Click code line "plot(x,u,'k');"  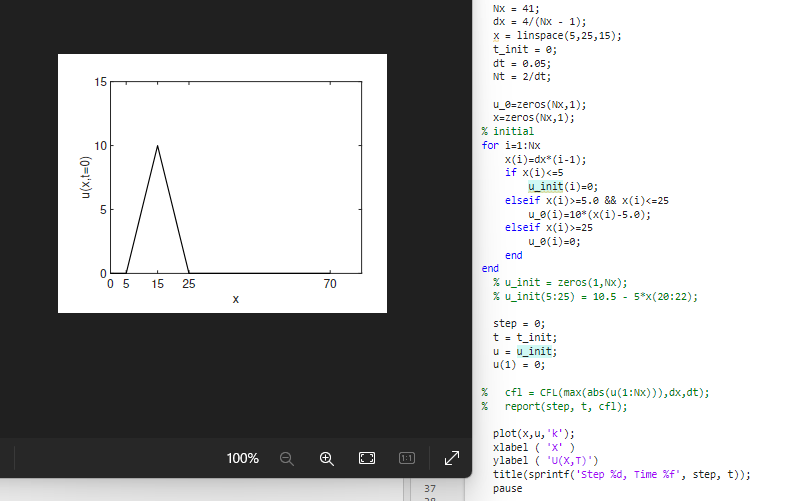point(533,434)
